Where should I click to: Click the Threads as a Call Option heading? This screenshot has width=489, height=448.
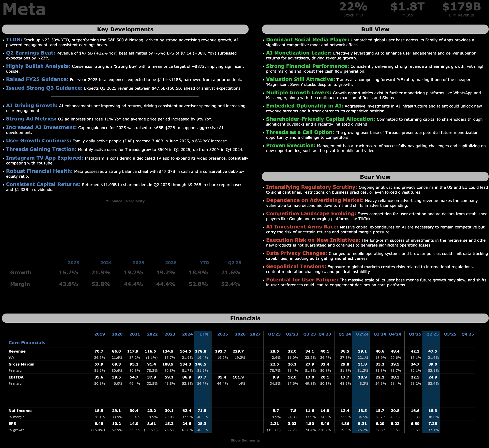pyautogui.click(x=300, y=132)
